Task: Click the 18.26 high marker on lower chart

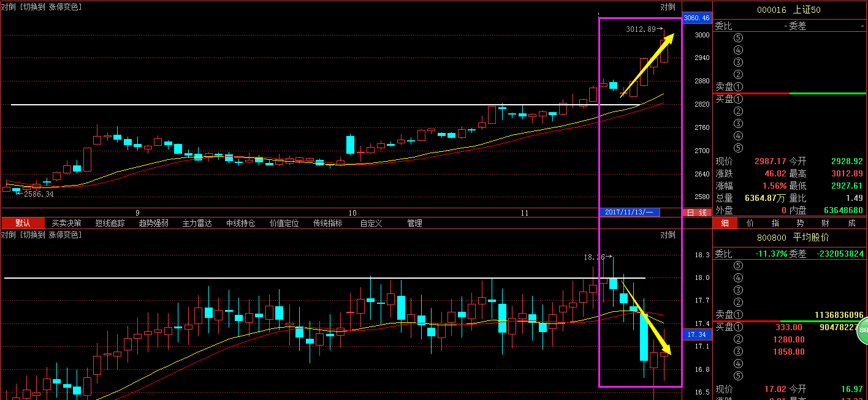Action: tap(598, 257)
